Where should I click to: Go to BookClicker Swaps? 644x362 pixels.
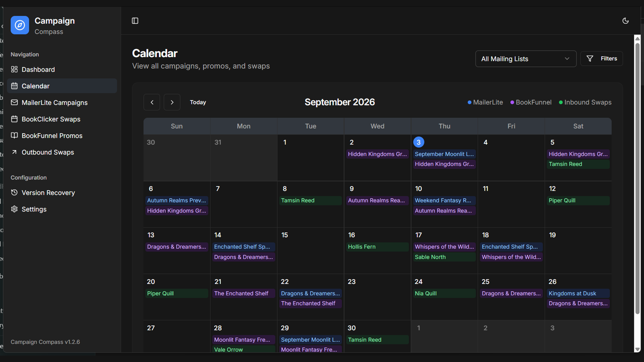[x=62, y=119]
